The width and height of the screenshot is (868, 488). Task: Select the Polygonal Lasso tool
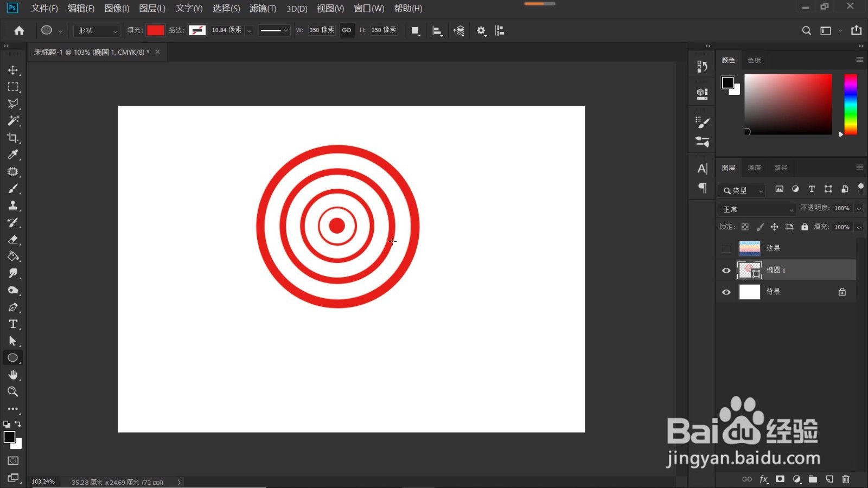[13, 104]
